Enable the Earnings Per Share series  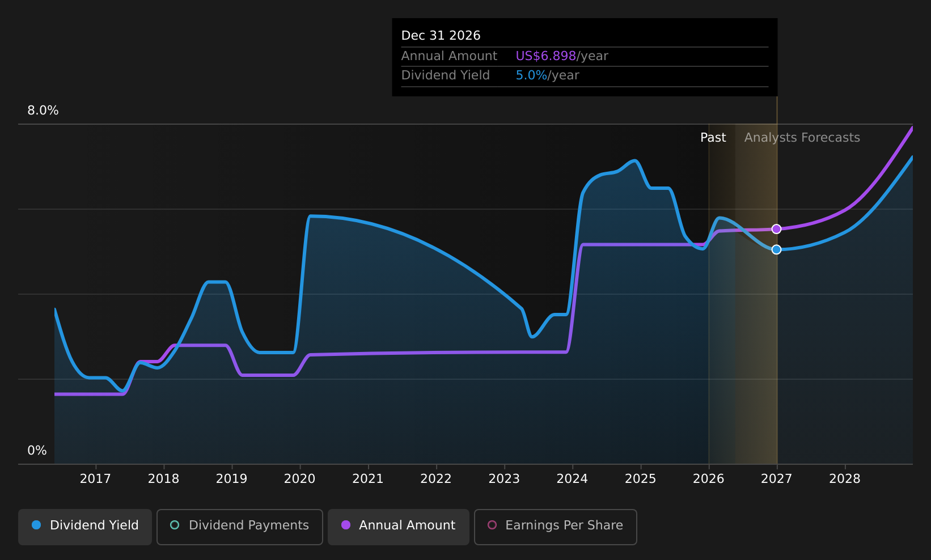pyautogui.click(x=556, y=527)
